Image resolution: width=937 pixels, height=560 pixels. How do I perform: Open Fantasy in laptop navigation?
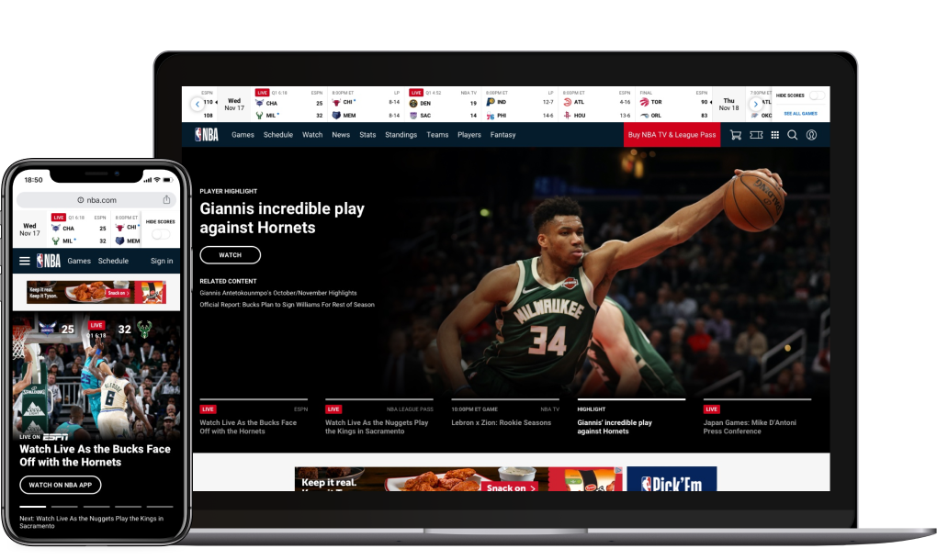(502, 135)
